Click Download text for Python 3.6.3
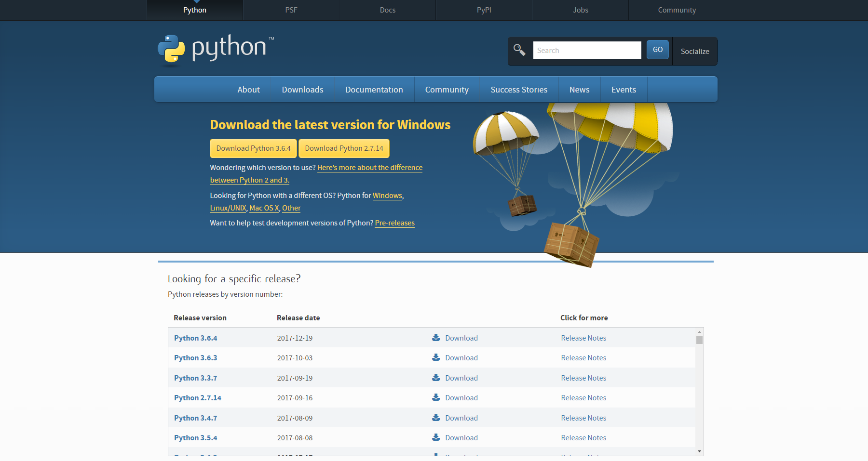Viewport: 868px width, 461px height. pyautogui.click(x=461, y=358)
